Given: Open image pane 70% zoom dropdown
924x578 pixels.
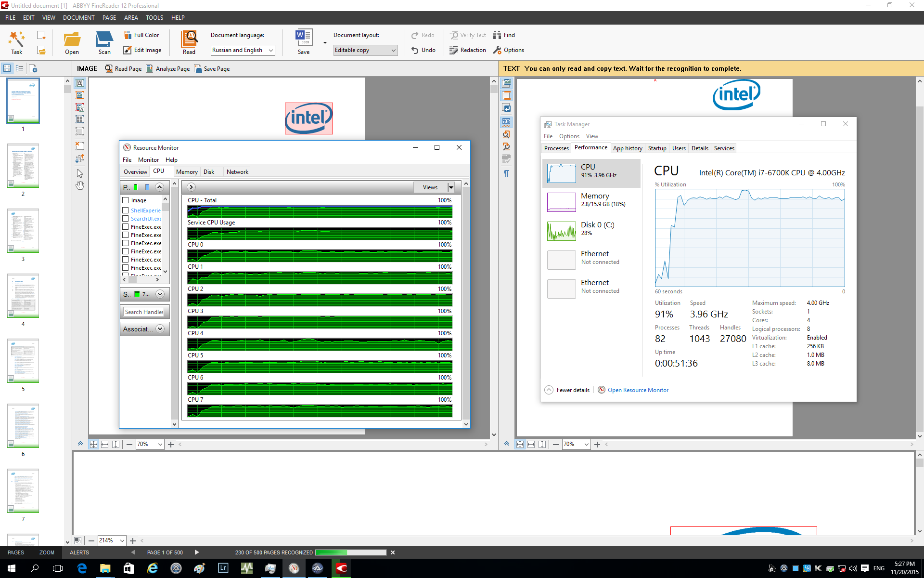Looking at the screenshot, I should 160,444.
